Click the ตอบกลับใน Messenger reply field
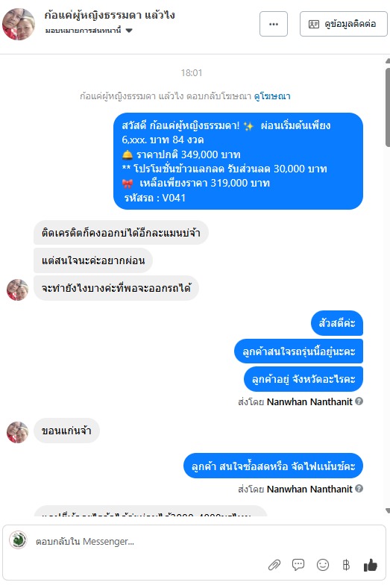Viewport: 390px width, 588px height. coord(150,542)
